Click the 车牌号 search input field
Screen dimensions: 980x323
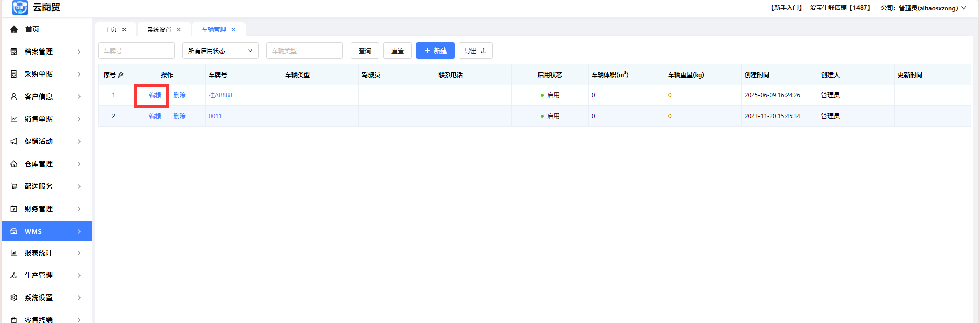click(136, 51)
